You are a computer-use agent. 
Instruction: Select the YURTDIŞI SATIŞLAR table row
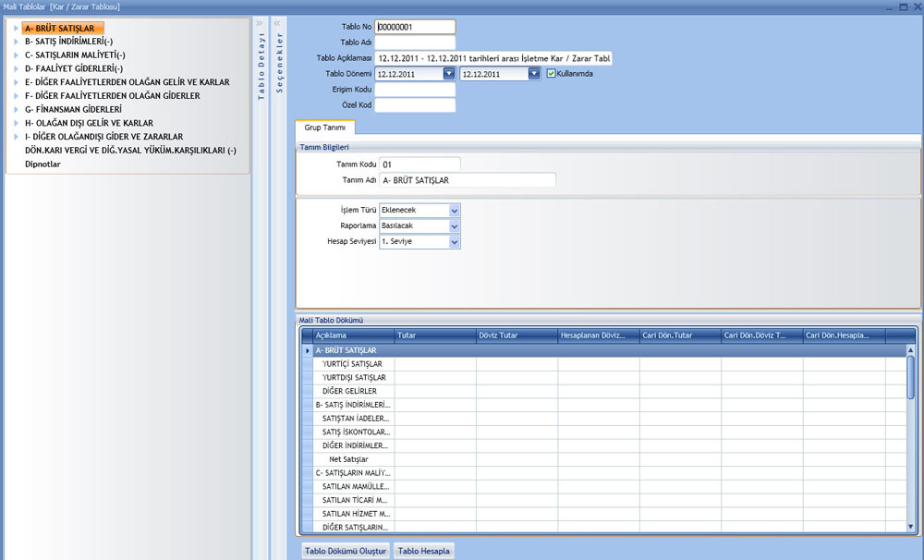click(x=604, y=377)
